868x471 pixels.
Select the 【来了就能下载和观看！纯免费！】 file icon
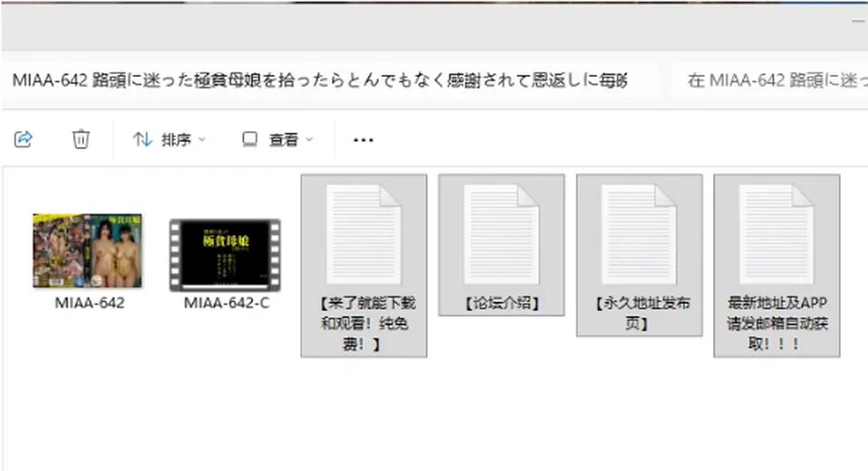point(363,234)
